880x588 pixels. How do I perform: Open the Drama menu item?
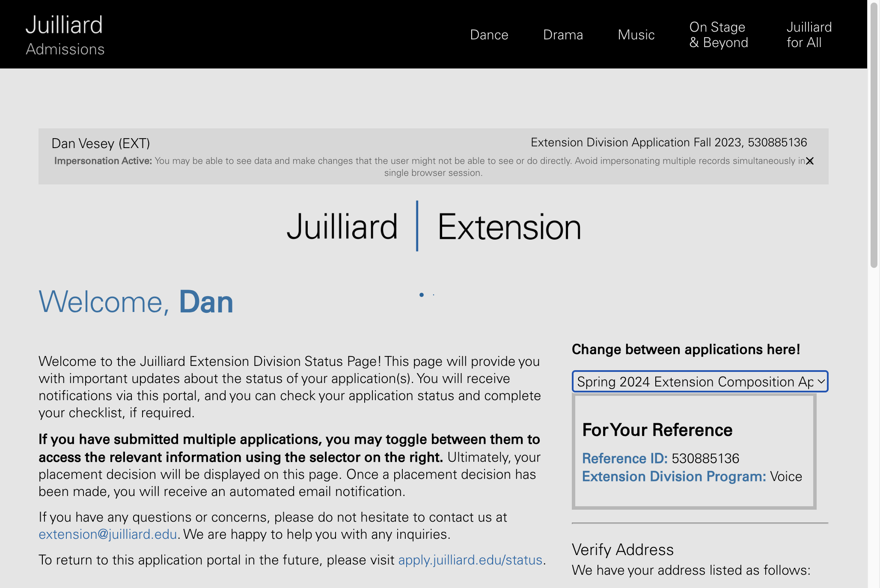(x=563, y=35)
